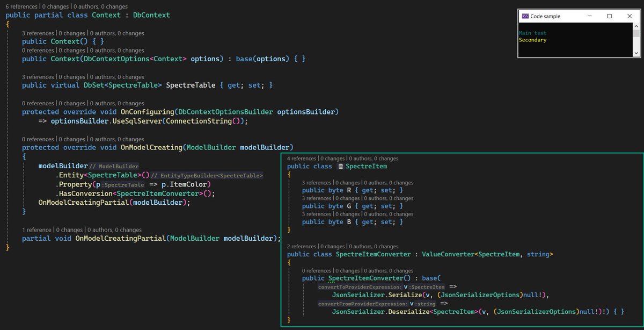The height and width of the screenshot is (330, 644).
Task: Click 'DbContextOptionsBuilder' parameter type
Action: coord(225,112)
